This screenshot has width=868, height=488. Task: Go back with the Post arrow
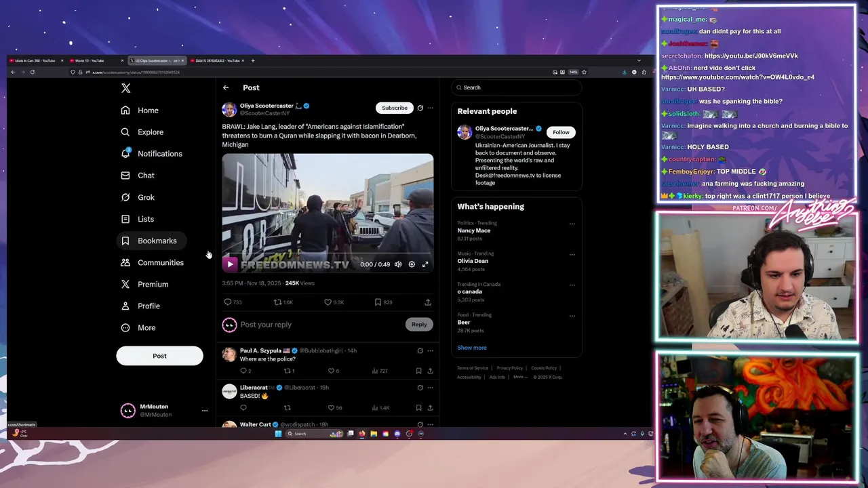226,87
